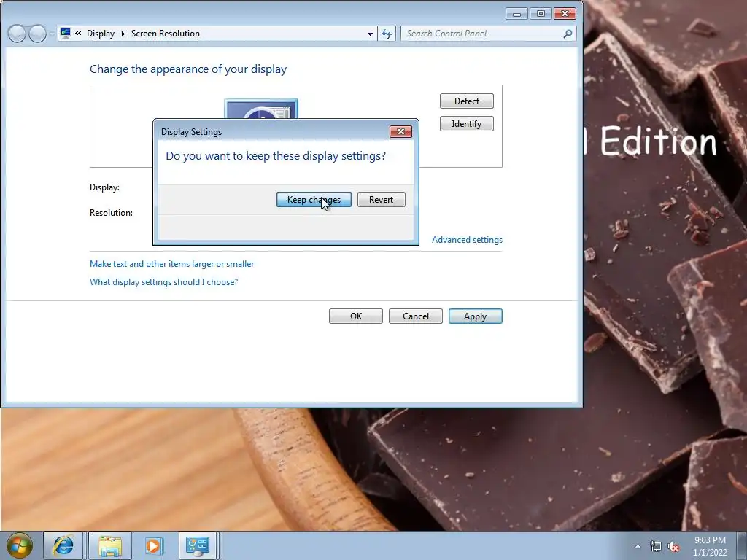Open Windows Media Player from the taskbar

[x=153, y=545]
